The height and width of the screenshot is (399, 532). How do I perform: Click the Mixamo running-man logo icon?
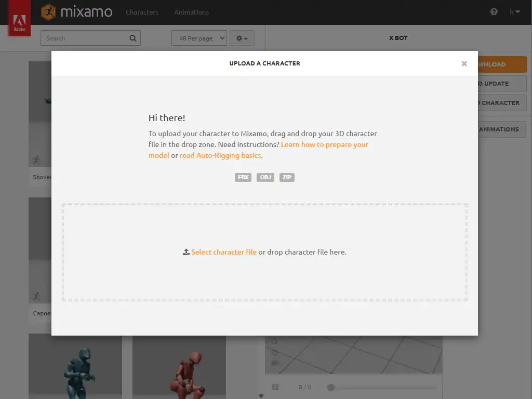(49, 12)
